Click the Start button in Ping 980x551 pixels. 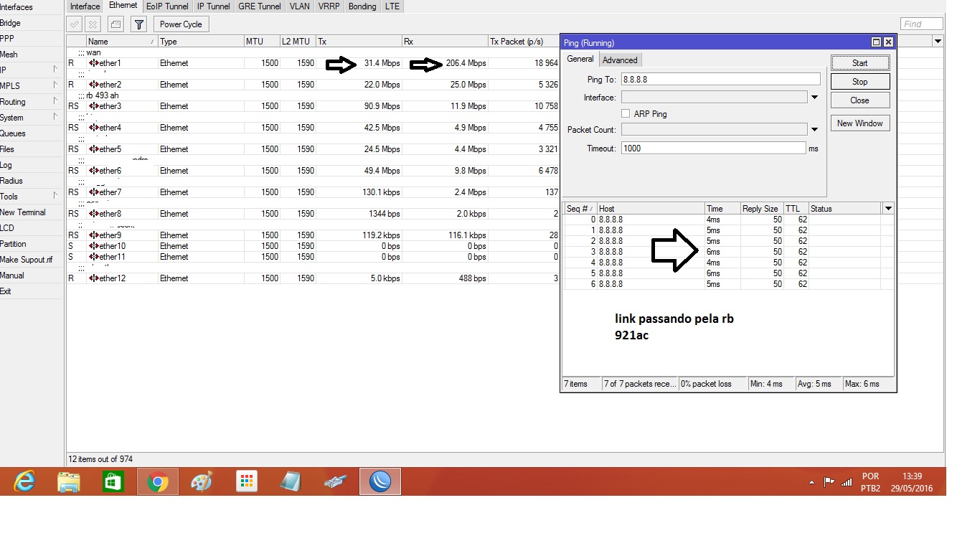(860, 63)
